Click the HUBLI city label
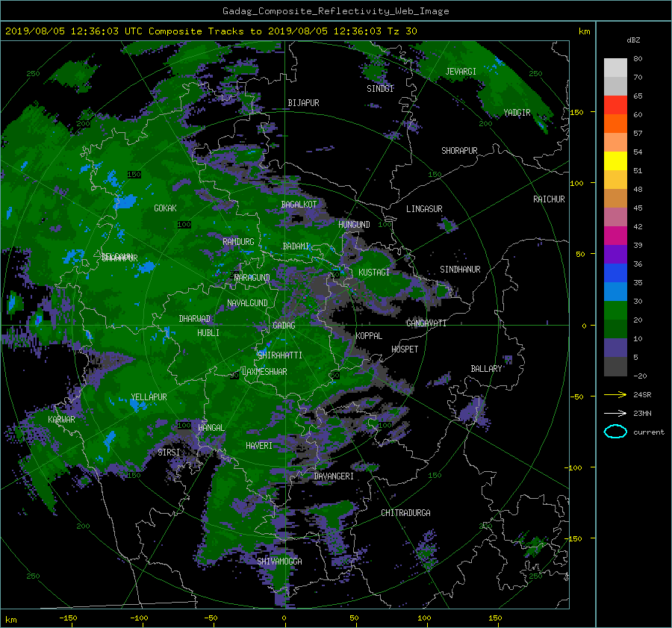 pyautogui.click(x=208, y=333)
